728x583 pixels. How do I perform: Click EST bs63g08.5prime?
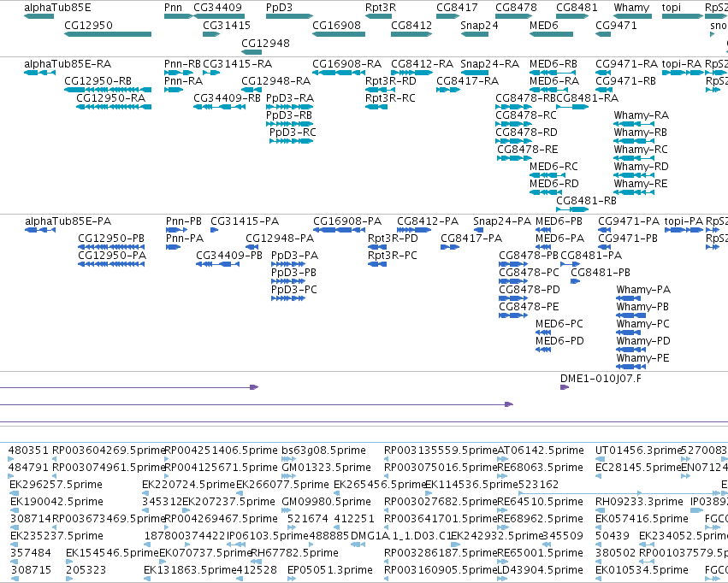point(323,450)
